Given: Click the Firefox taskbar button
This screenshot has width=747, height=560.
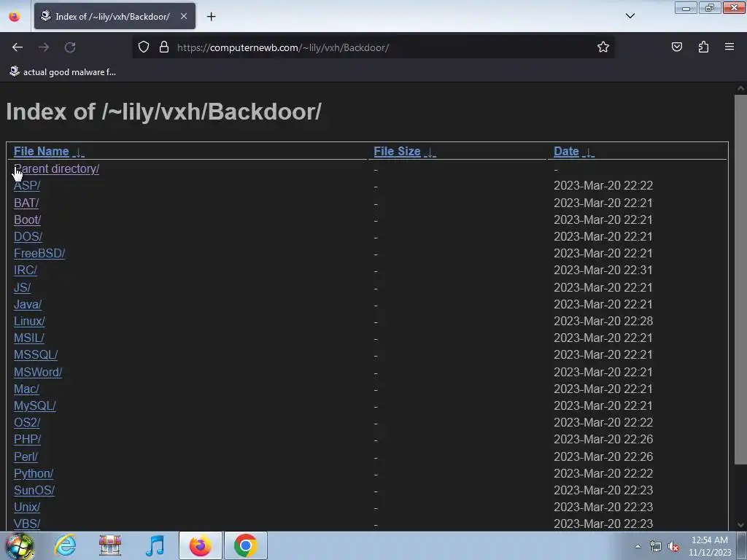Looking at the screenshot, I should [200, 545].
